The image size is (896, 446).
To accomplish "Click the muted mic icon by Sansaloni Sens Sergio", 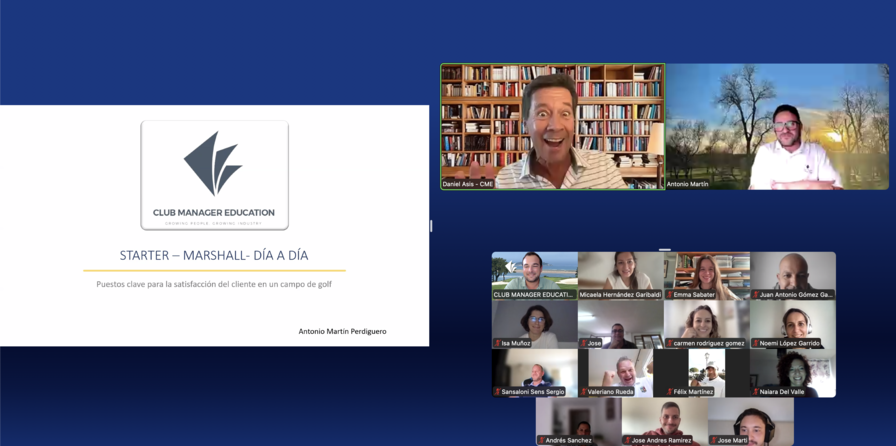I will click(497, 392).
